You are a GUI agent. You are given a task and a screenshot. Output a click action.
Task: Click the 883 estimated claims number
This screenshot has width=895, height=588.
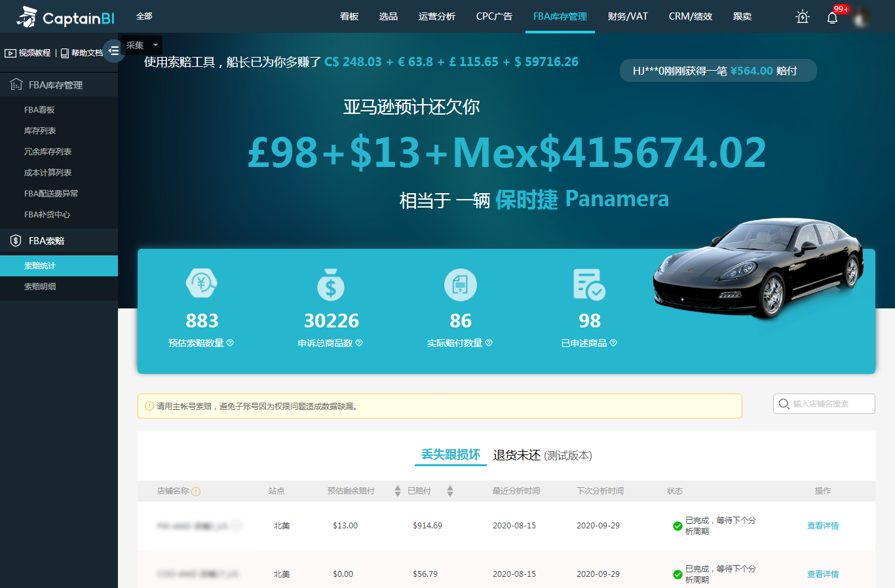pyautogui.click(x=202, y=321)
